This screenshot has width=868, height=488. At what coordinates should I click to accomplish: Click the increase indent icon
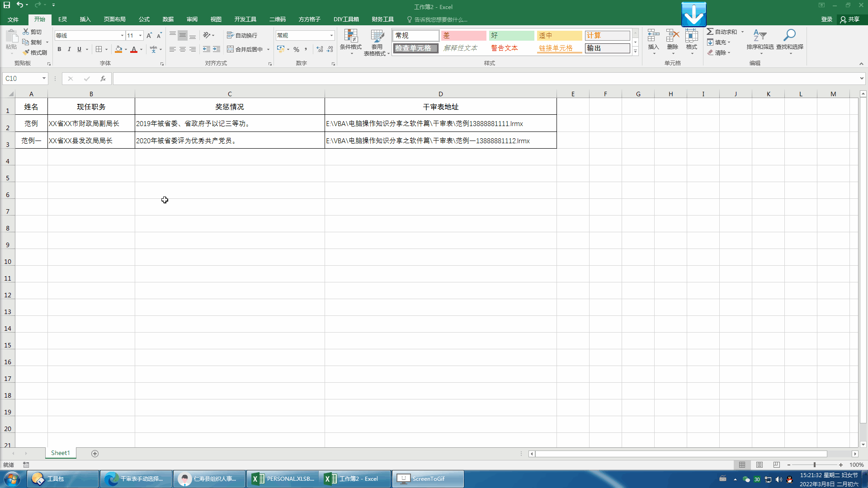point(217,49)
